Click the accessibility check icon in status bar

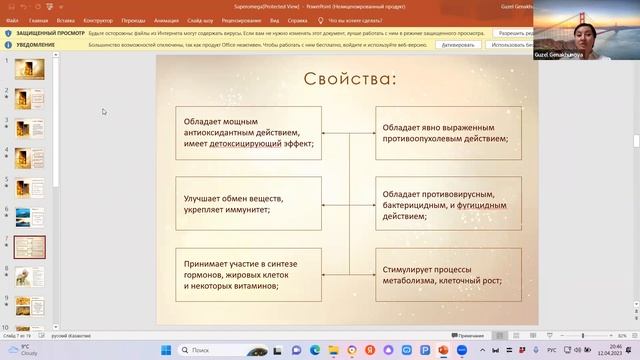(41, 336)
